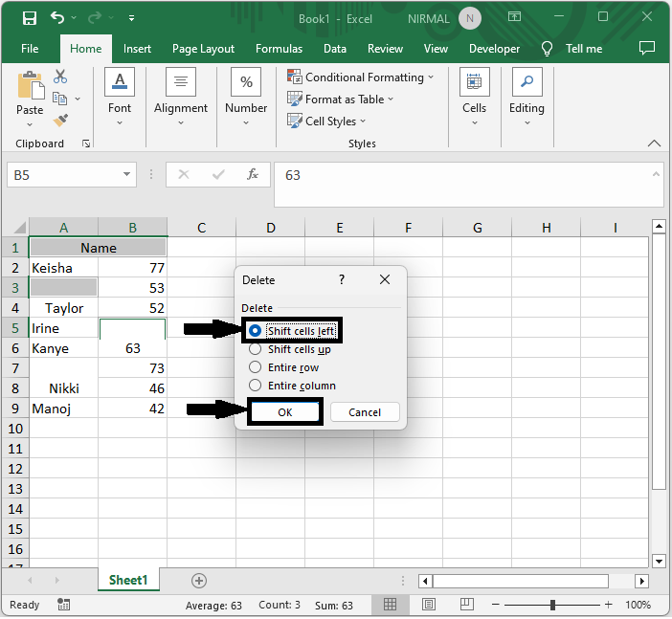Screen dimensions: 672x619
Task: Open the Cells group button
Action: coord(474,97)
